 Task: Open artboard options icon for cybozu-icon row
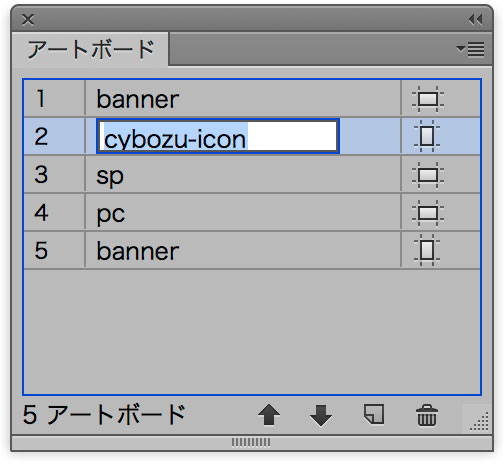tap(427, 136)
